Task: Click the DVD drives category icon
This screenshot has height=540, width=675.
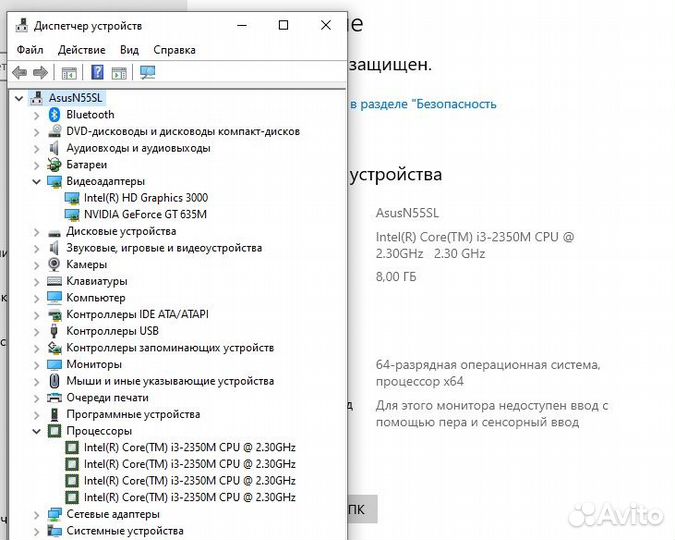Action: [x=54, y=131]
